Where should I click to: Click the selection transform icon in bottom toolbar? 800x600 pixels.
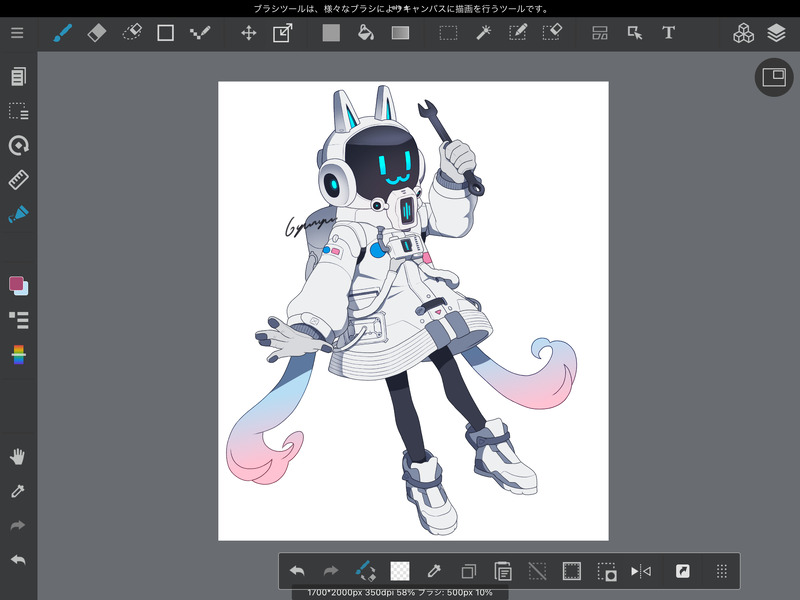point(607,571)
